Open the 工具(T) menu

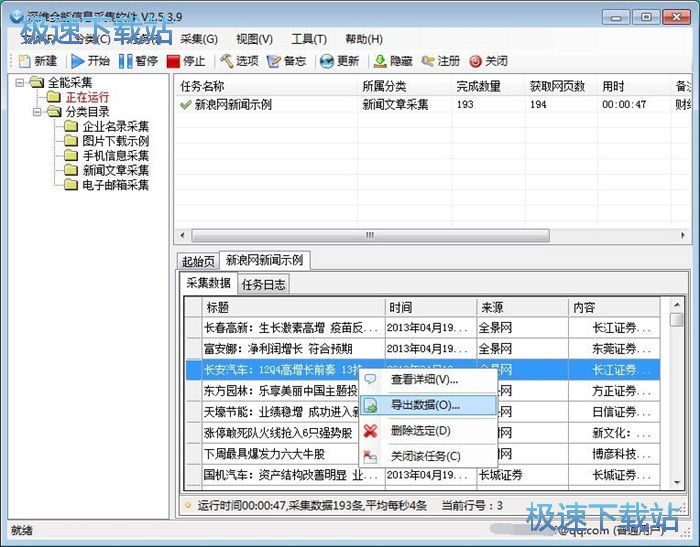pyautogui.click(x=309, y=39)
